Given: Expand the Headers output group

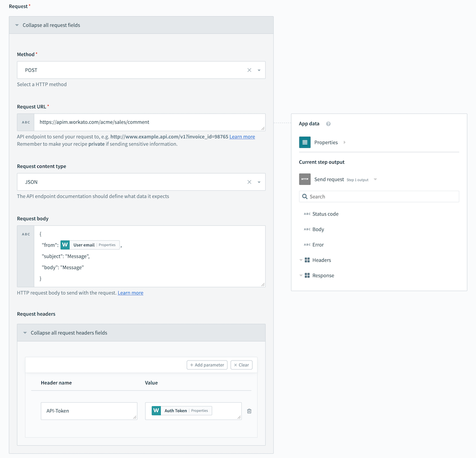Looking at the screenshot, I should point(301,260).
